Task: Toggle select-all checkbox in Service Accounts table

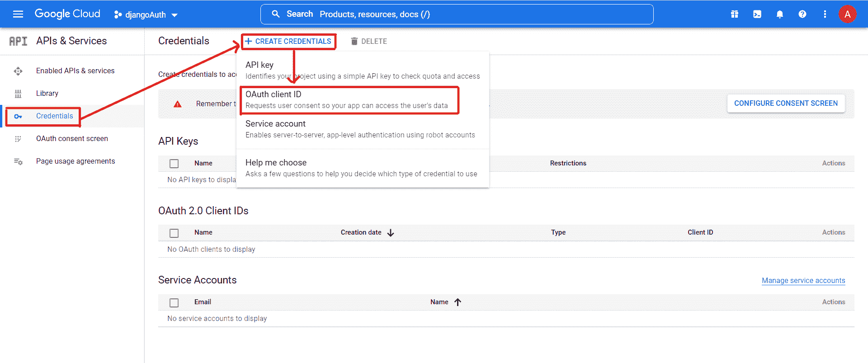Action: pos(174,303)
